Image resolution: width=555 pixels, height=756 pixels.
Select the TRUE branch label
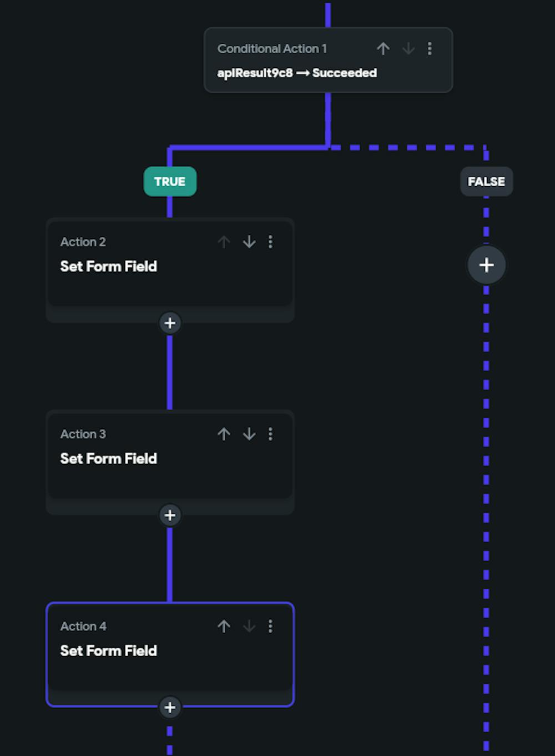click(x=170, y=182)
